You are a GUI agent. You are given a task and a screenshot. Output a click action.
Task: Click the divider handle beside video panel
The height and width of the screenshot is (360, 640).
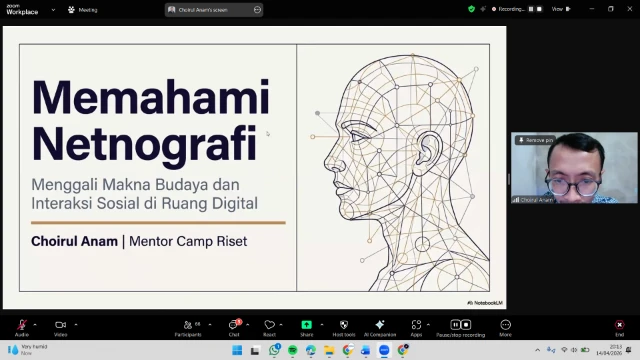[509, 179]
